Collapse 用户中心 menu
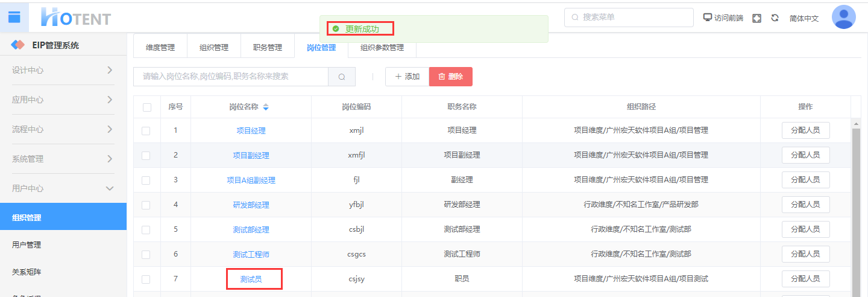 63,188
